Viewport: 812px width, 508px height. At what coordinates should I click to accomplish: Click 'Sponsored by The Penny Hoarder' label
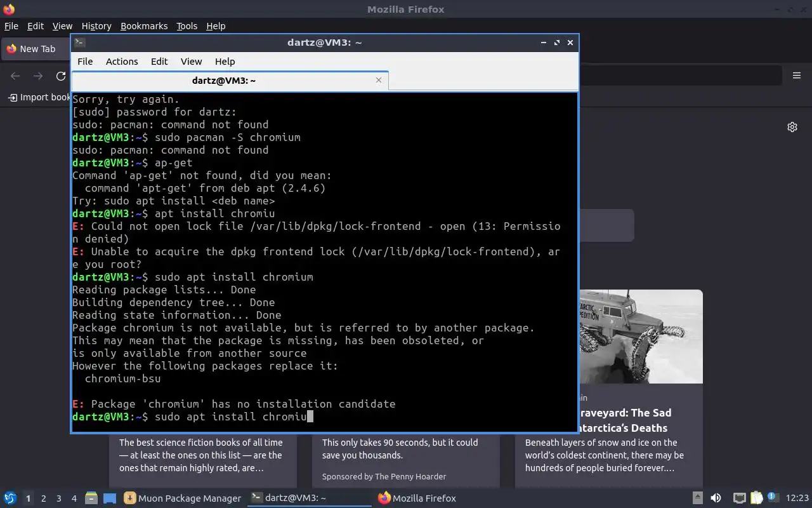click(x=384, y=476)
